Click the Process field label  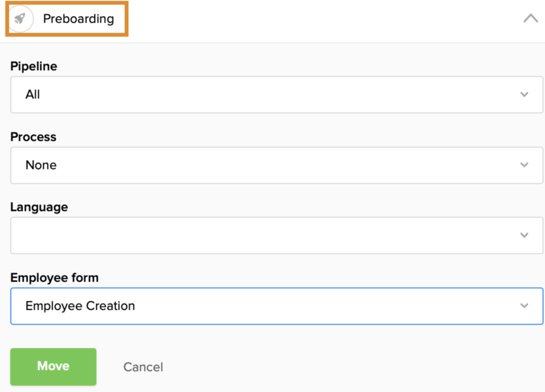coord(33,137)
